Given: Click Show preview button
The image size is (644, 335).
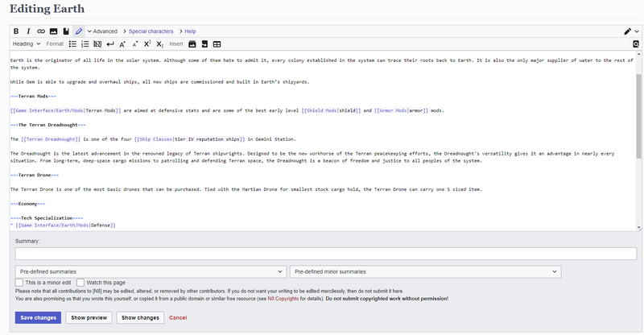Looking at the screenshot, I should 89,318.
